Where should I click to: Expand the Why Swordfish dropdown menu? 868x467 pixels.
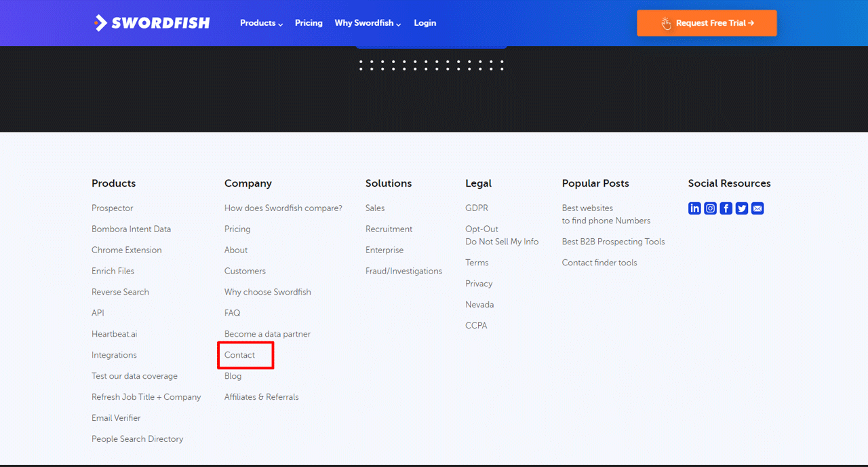368,23
